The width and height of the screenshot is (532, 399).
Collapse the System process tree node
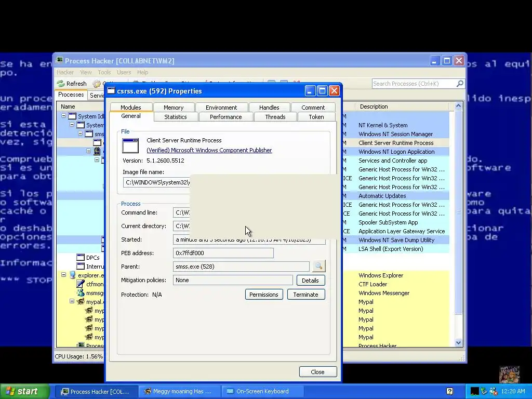click(72, 125)
